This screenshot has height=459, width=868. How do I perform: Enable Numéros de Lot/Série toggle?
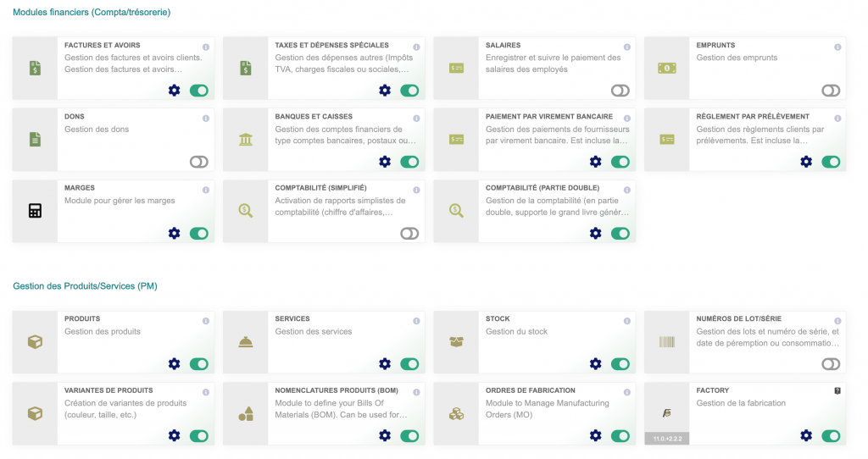[831, 364]
